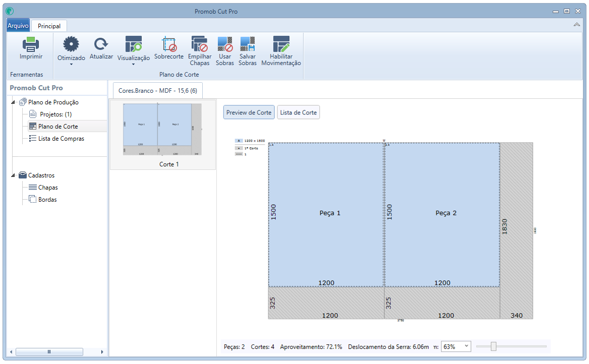The image size is (589, 364).
Task: Toggle the Sobrecorte option
Action: click(x=168, y=44)
